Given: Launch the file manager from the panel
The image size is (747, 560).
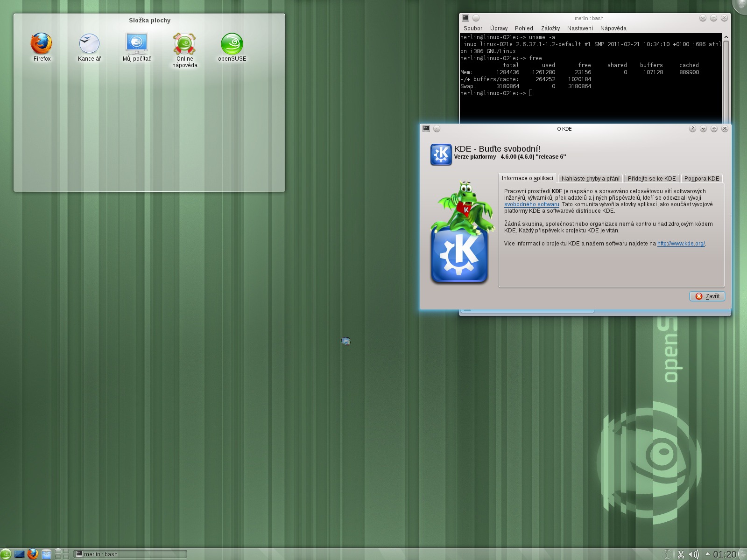Looking at the screenshot, I should 46,554.
